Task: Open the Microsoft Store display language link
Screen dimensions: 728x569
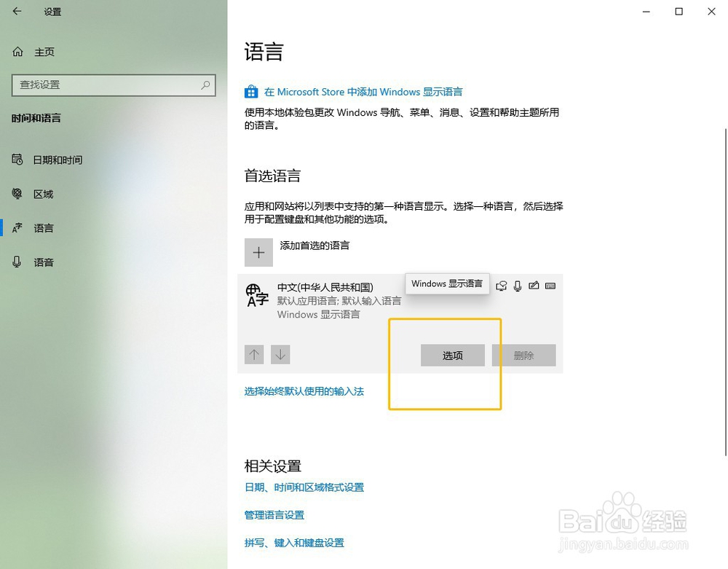Action: 363,92
